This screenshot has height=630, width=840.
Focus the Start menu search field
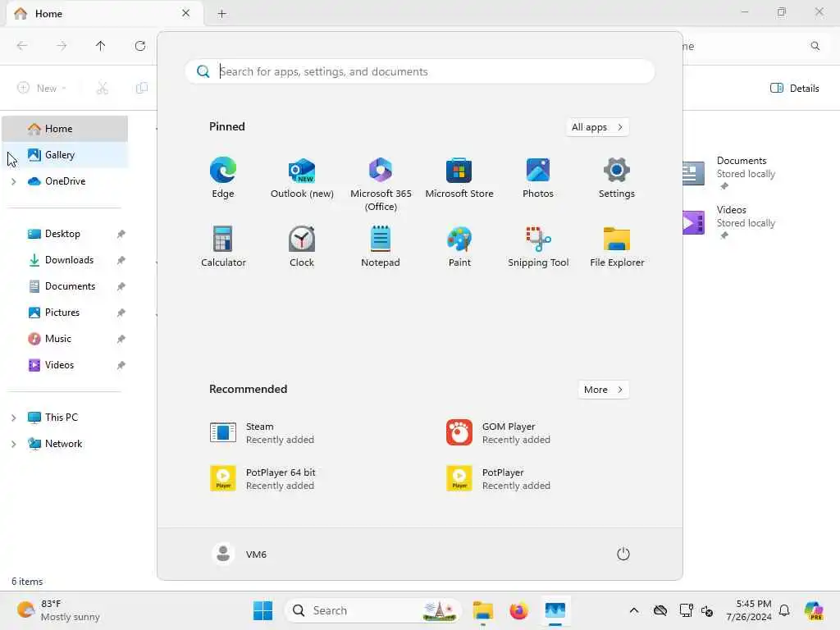point(420,71)
